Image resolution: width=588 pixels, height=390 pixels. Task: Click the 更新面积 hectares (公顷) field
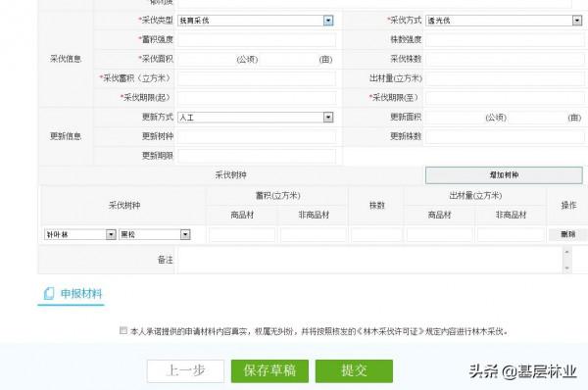click(x=455, y=118)
